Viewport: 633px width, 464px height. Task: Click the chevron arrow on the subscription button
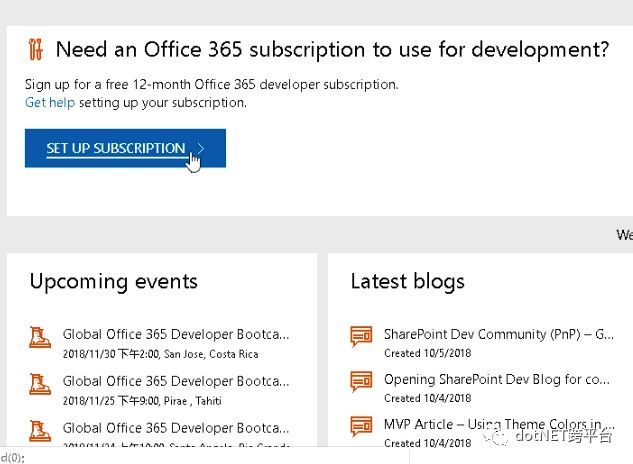click(x=200, y=149)
